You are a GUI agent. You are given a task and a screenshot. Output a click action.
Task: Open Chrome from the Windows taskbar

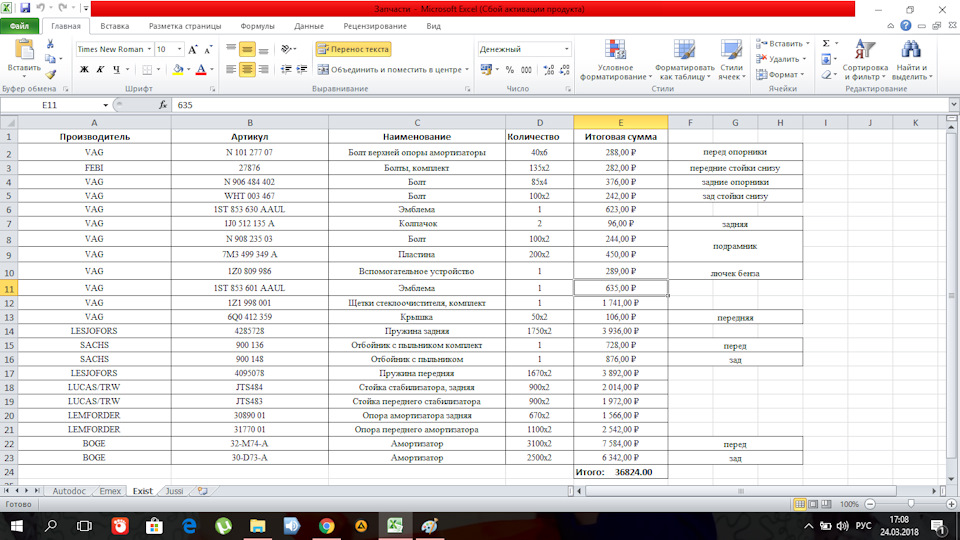tap(326, 526)
